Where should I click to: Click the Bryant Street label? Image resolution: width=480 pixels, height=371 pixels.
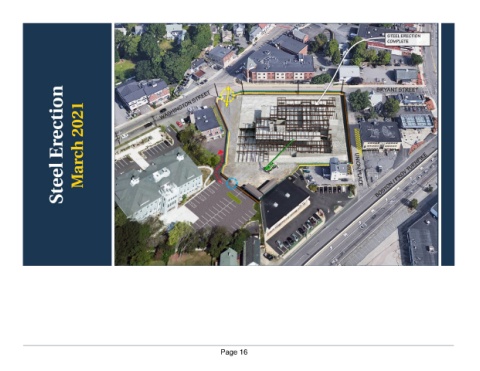[397, 90]
